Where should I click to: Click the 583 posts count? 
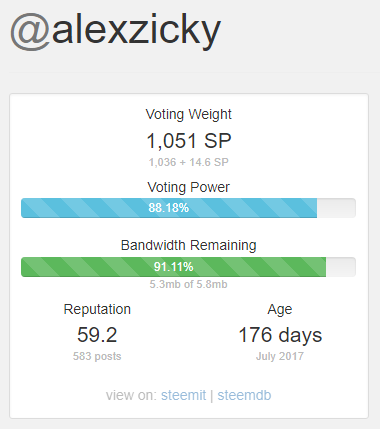[x=97, y=356]
